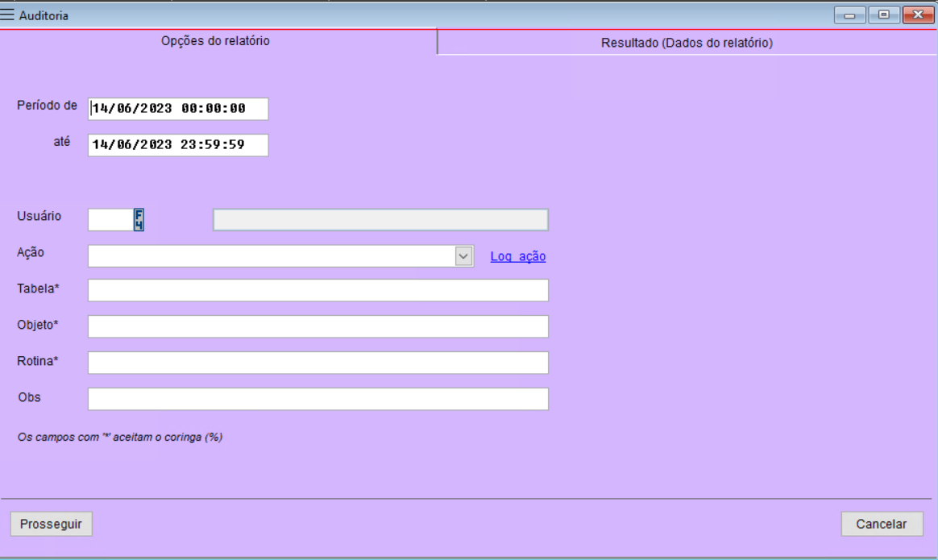Screen dimensions: 938x560
Task: Click the Obs text field
Action: 318,399
